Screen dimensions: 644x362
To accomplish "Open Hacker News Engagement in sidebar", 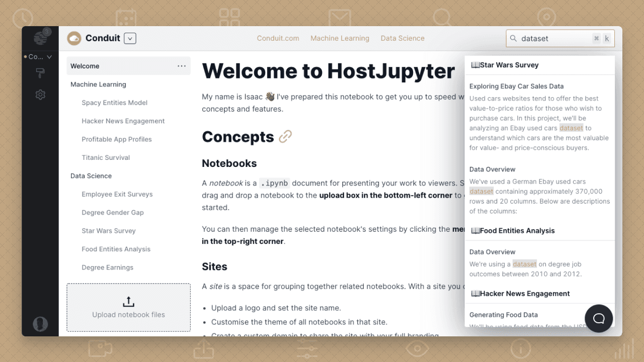I will (123, 121).
